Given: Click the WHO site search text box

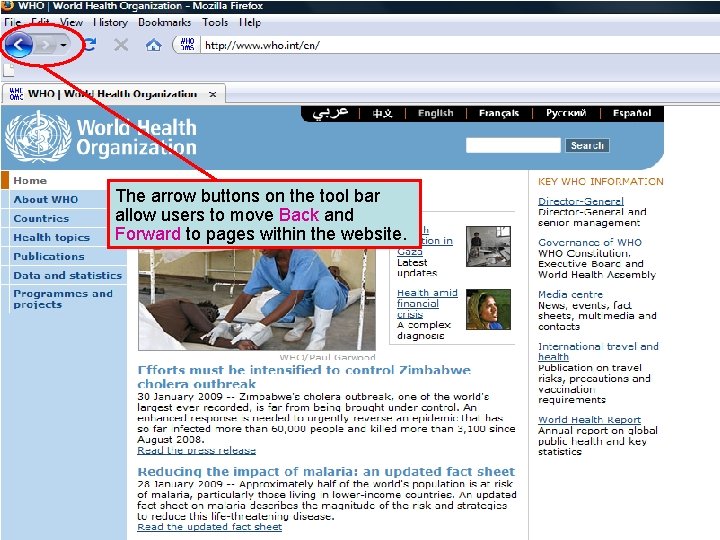Looking at the screenshot, I should coord(513,145).
